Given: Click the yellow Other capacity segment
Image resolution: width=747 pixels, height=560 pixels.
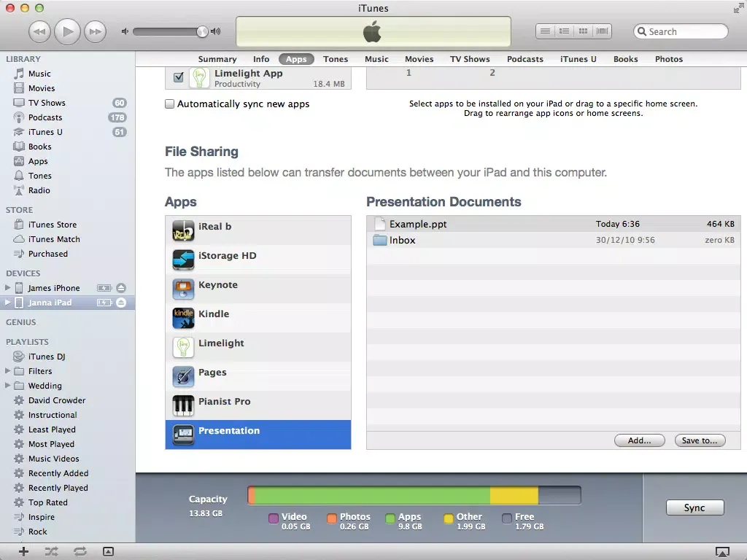Looking at the screenshot, I should click(514, 495).
